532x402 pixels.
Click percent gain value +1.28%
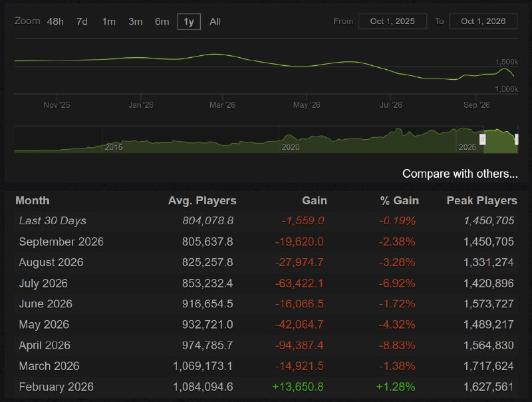pos(396,387)
